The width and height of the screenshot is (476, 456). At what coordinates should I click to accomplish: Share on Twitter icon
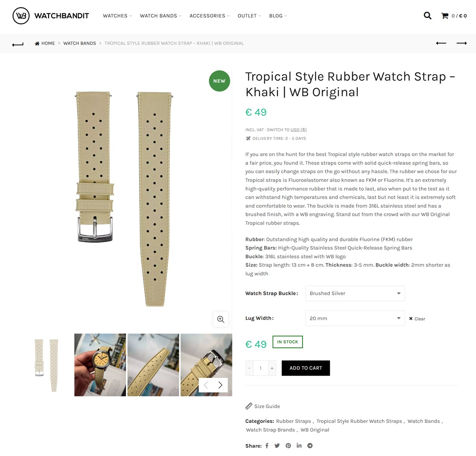click(277, 446)
